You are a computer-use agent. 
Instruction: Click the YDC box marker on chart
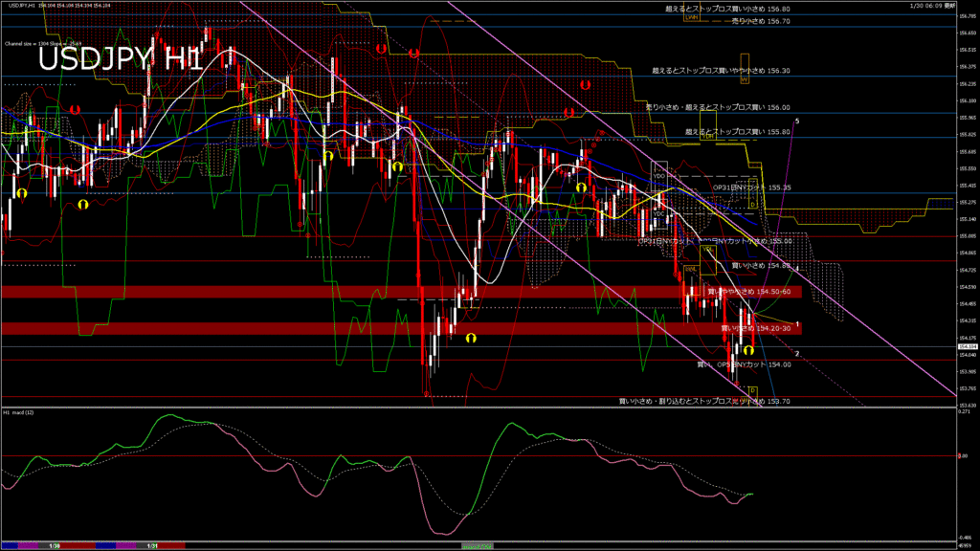(659, 213)
